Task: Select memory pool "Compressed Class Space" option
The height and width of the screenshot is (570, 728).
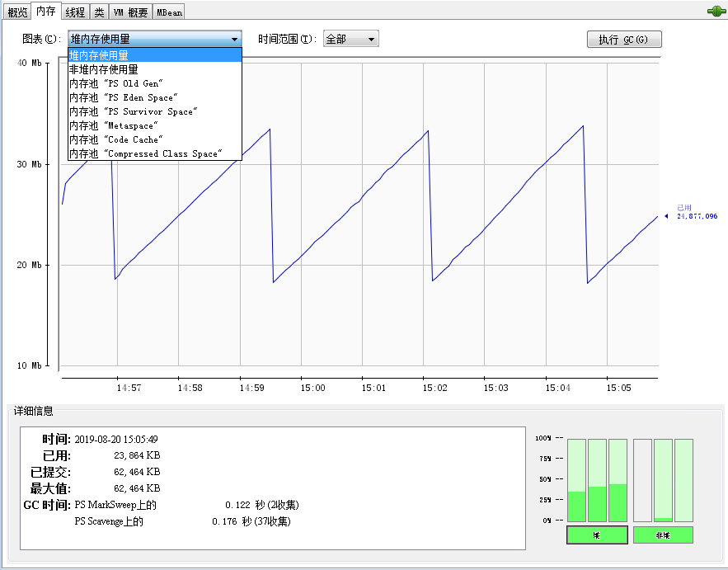Action: coord(155,153)
